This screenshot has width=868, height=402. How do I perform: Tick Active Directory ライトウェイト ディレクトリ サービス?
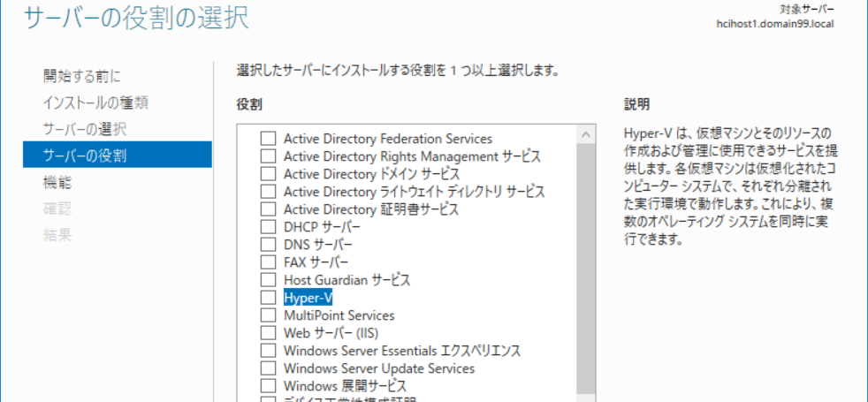coord(268,192)
